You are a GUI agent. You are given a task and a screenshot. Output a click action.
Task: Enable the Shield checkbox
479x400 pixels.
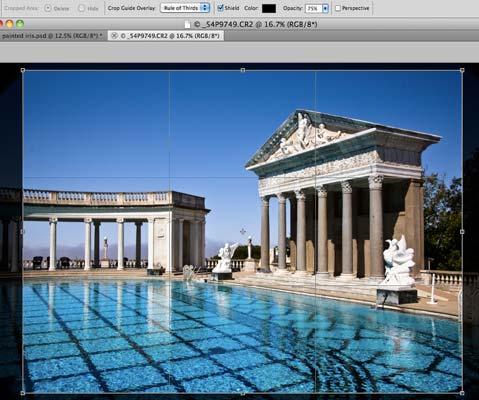click(220, 8)
